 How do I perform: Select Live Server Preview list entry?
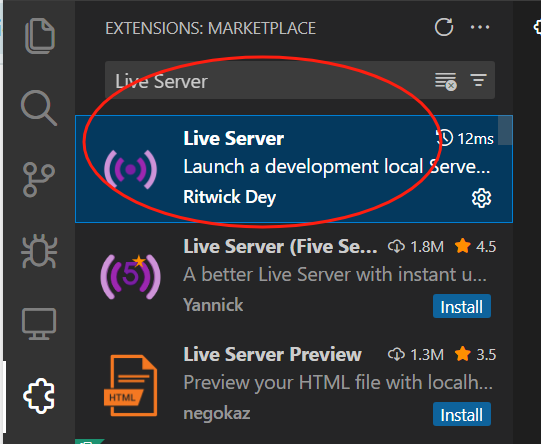point(294,384)
